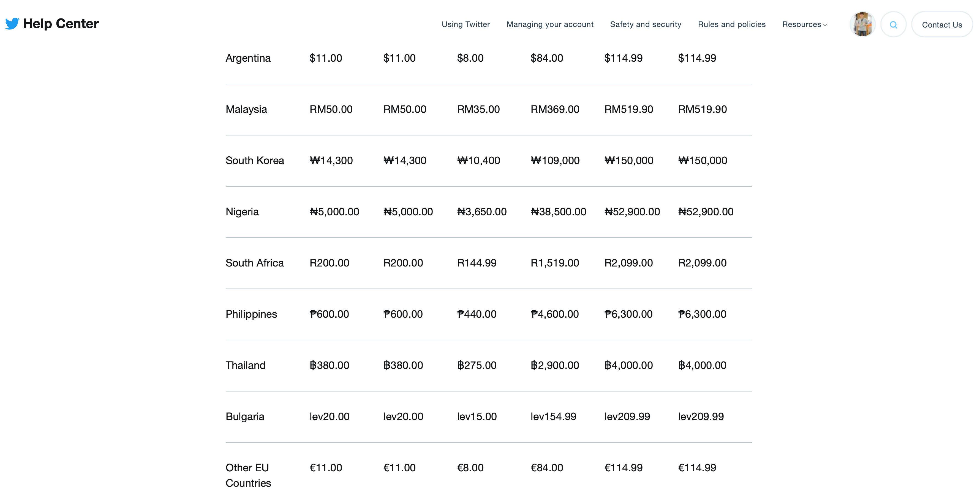Image resolution: width=980 pixels, height=495 pixels.
Task: Click South Africa R1,519.00 value
Action: [554, 263]
